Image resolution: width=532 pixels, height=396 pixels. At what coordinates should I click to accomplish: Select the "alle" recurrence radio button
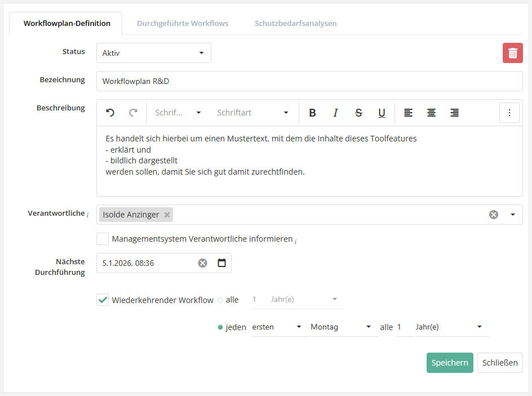(x=220, y=300)
